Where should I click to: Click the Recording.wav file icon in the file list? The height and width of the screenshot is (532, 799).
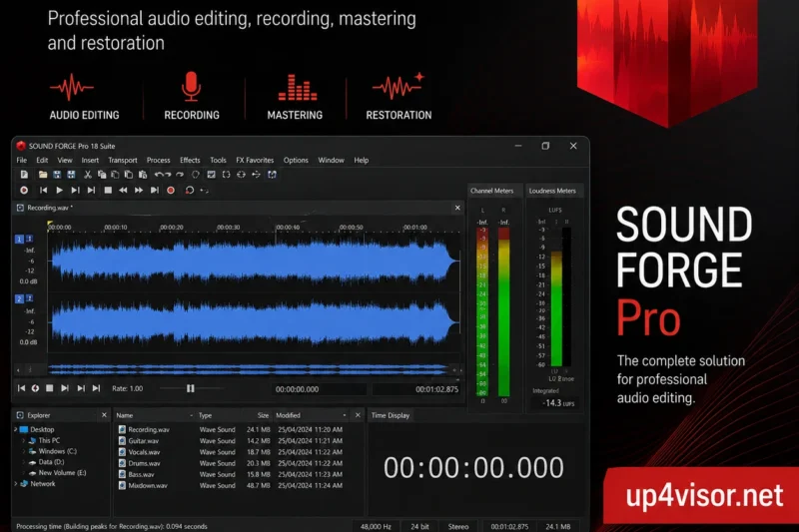[122, 429]
